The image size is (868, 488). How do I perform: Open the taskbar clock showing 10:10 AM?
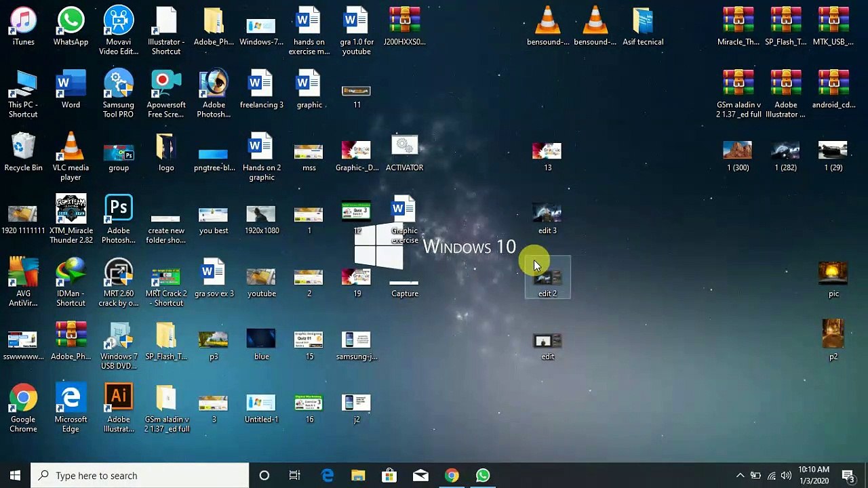pos(814,475)
